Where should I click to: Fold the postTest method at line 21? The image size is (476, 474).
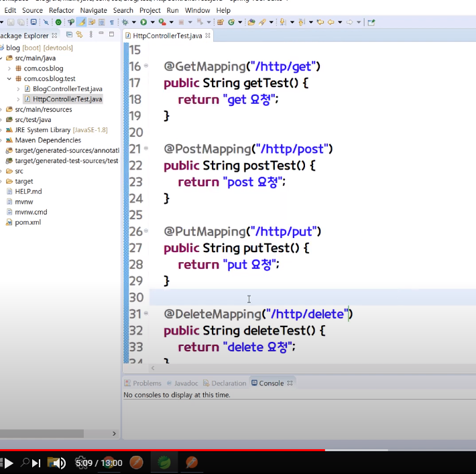(x=146, y=148)
